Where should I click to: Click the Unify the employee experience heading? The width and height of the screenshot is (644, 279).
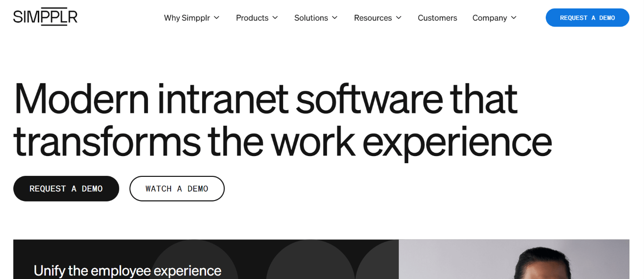[x=128, y=271]
